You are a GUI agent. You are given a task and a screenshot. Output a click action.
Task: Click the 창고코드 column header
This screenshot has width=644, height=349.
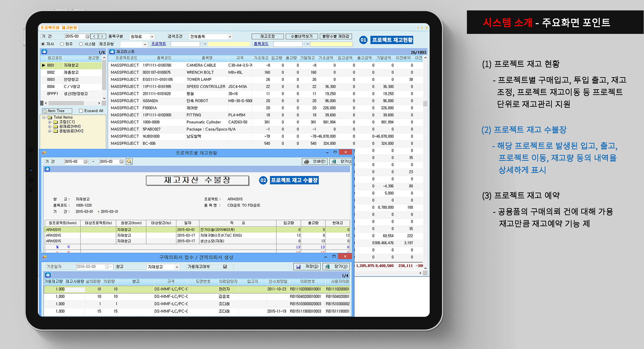click(x=55, y=58)
